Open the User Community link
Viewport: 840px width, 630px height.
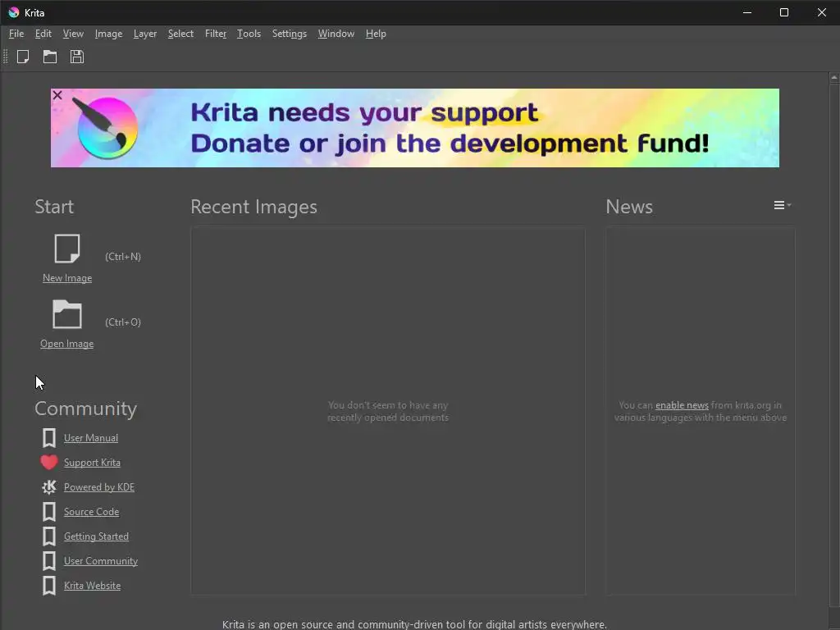click(101, 561)
